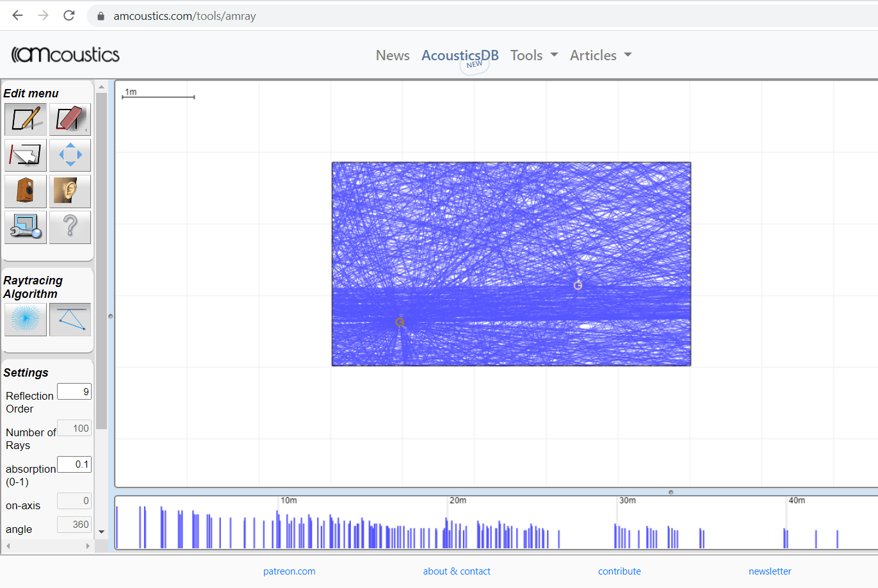Select the eraser tool
The width and height of the screenshot is (878, 588).
tap(70, 119)
